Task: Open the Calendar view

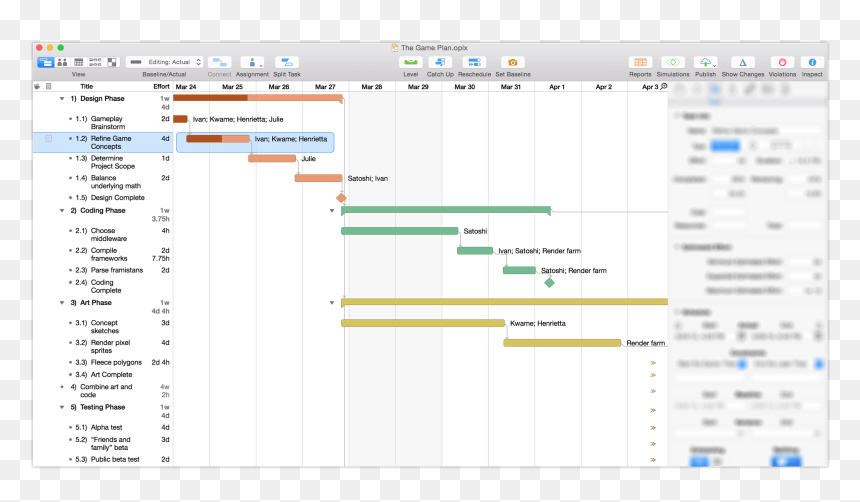Action: click(78, 62)
